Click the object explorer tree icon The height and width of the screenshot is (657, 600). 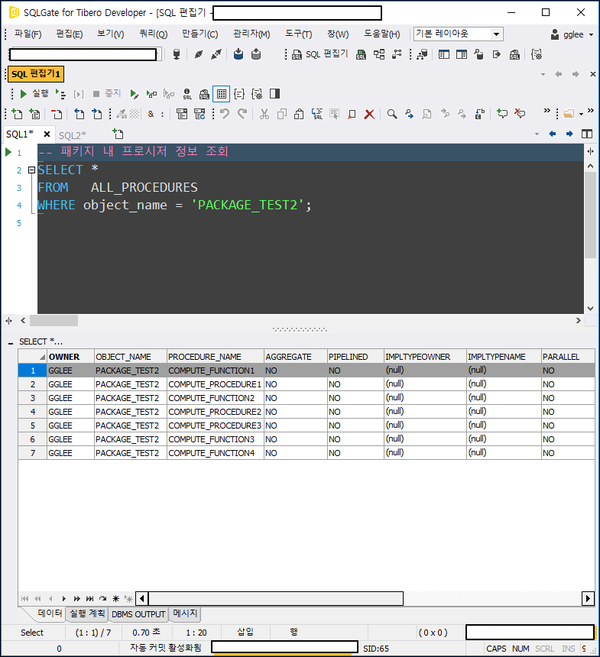pos(379,54)
